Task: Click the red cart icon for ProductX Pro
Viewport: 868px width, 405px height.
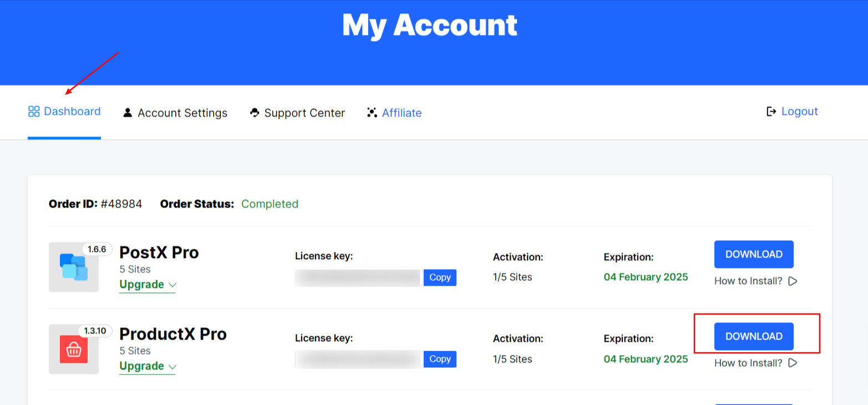Action: pyautogui.click(x=73, y=350)
